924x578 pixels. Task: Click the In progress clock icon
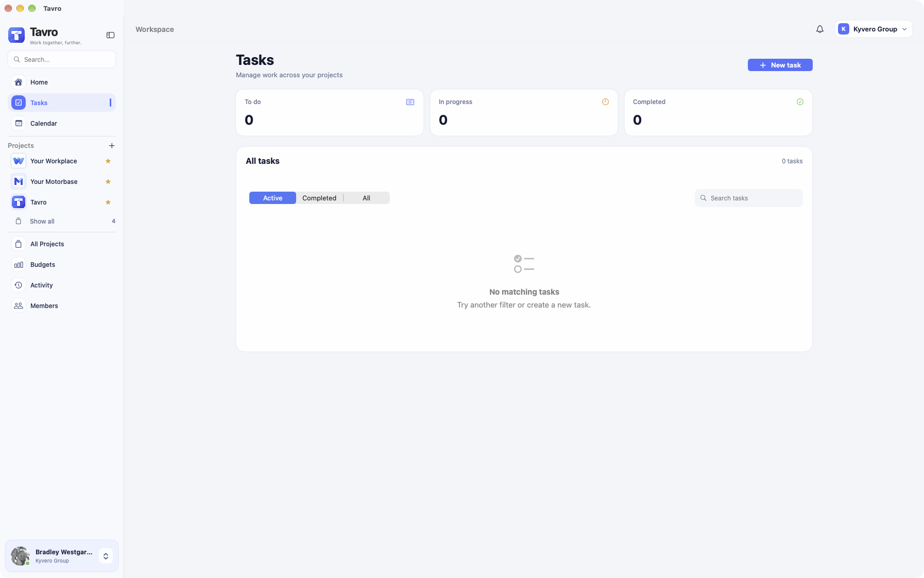click(x=605, y=102)
